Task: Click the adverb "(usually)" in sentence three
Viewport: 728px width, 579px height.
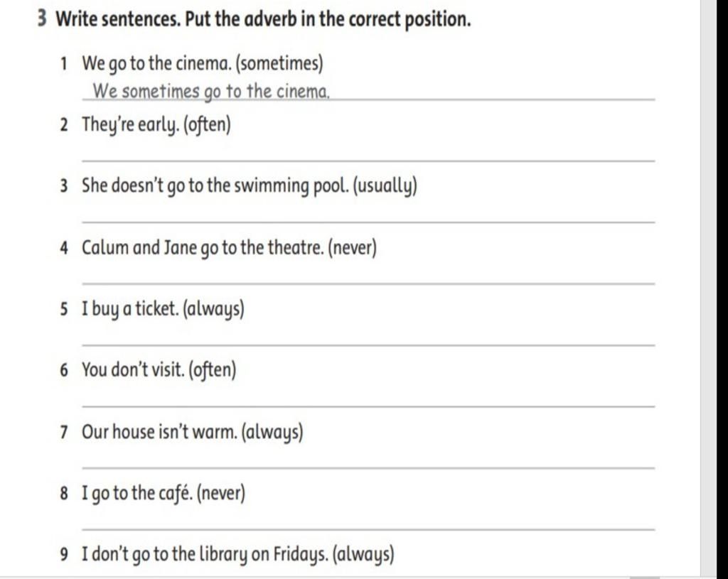Action: coord(385,187)
